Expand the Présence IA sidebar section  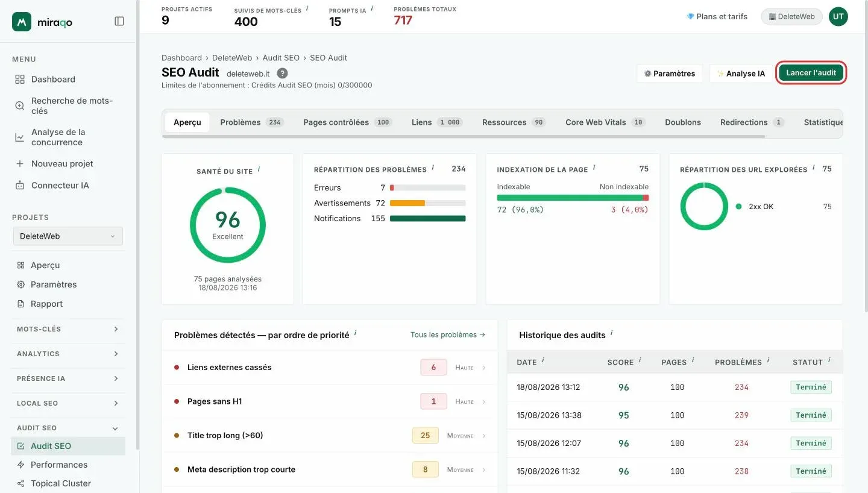(x=68, y=378)
